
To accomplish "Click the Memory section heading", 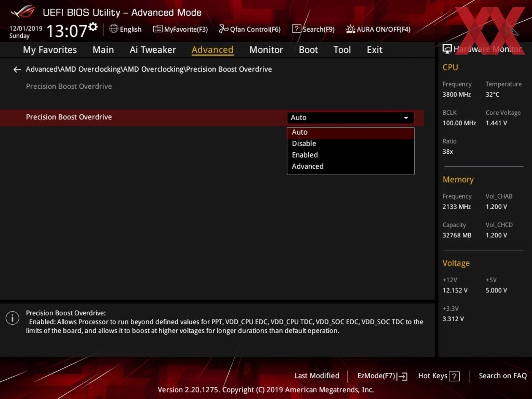I will tap(458, 180).
